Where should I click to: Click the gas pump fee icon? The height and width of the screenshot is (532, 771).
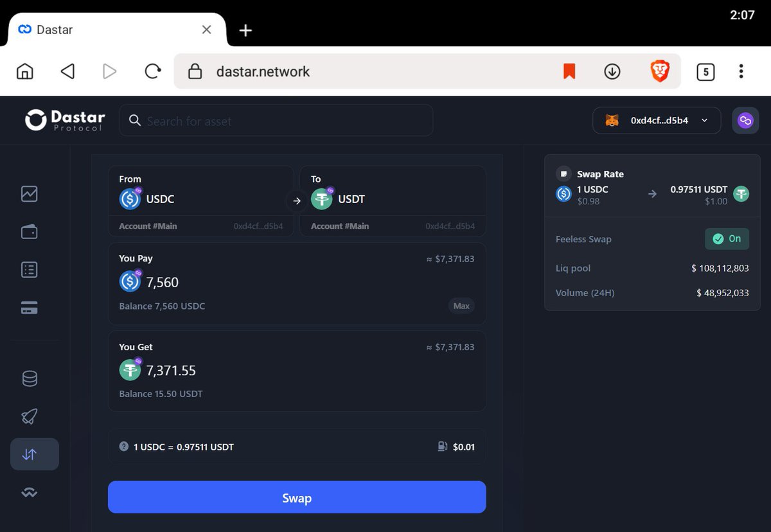coord(443,447)
